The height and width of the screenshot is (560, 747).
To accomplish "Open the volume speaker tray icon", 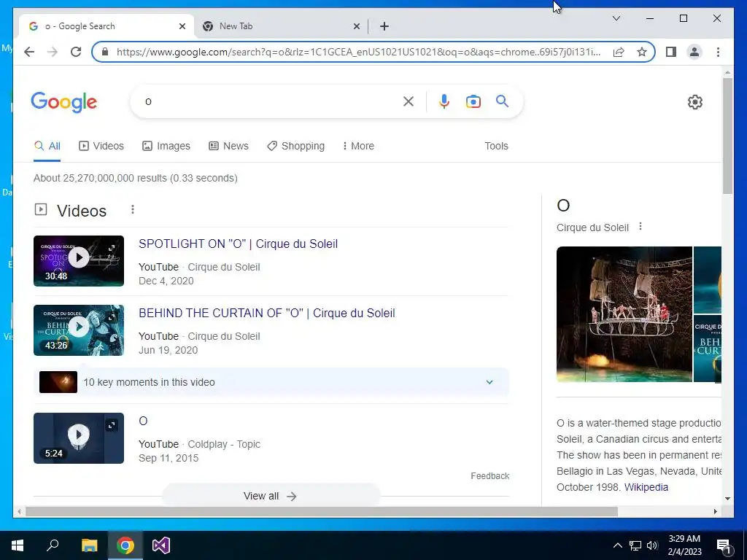I will (x=652, y=545).
